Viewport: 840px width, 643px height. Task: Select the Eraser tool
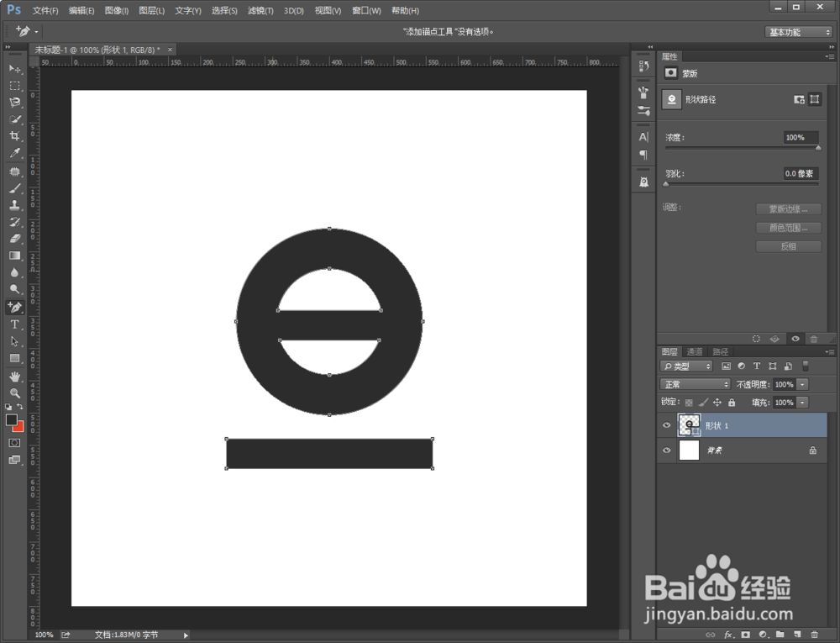(14, 239)
